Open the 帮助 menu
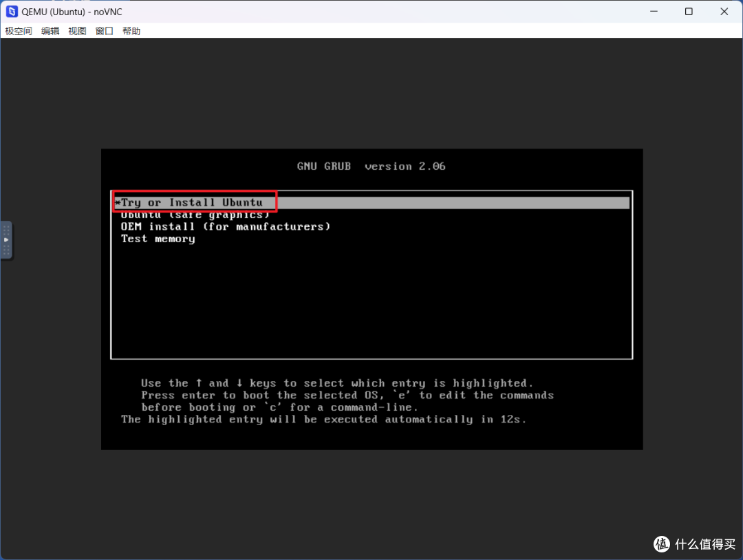 click(x=131, y=31)
